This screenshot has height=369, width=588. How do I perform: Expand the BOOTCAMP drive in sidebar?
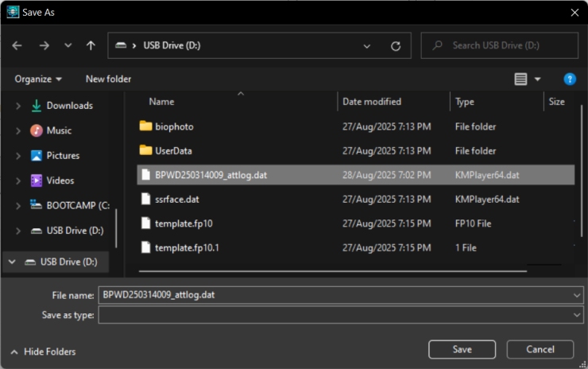point(18,206)
